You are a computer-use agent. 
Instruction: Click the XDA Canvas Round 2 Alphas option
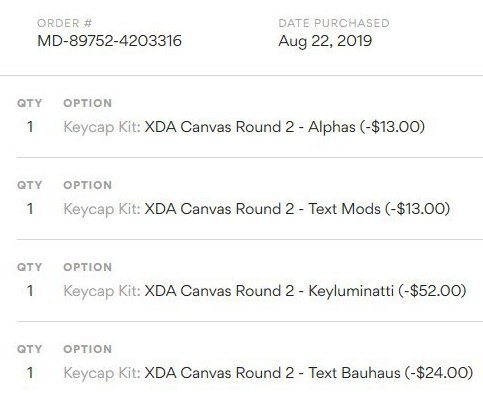pos(244,127)
